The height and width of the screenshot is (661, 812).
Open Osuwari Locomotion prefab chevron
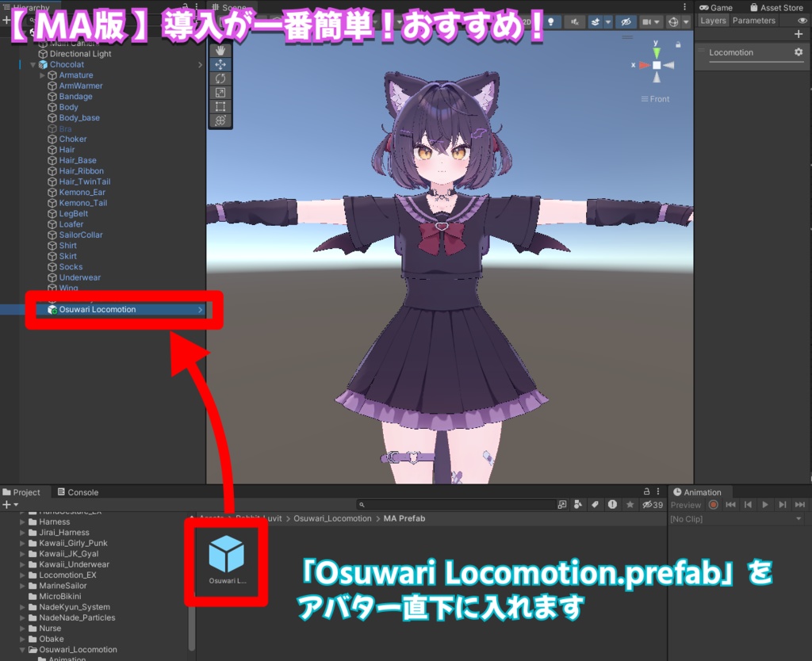[x=200, y=310]
